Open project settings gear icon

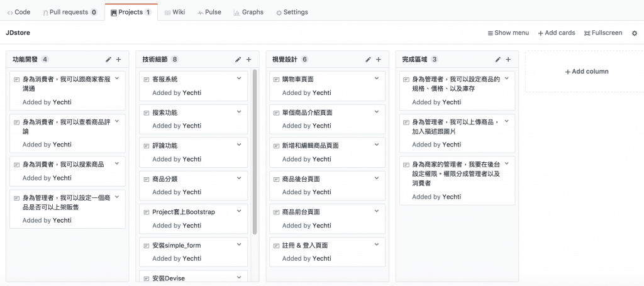point(635,33)
